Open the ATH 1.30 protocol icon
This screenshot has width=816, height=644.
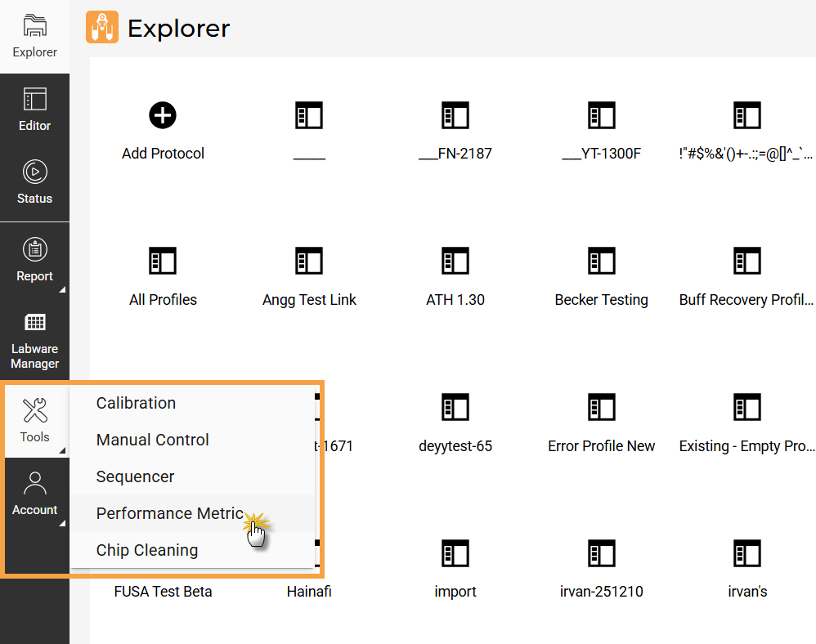(x=455, y=262)
